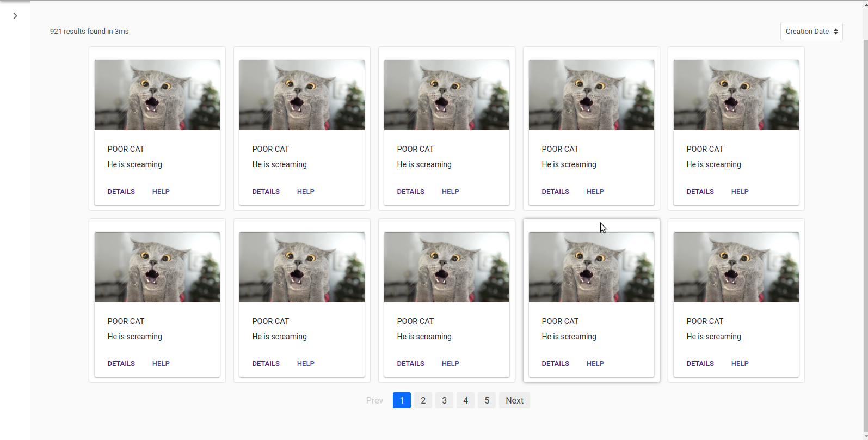The width and height of the screenshot is (868, 440).
Task: Click HELP on the second card, bottom row
Action: pos(306,363)
